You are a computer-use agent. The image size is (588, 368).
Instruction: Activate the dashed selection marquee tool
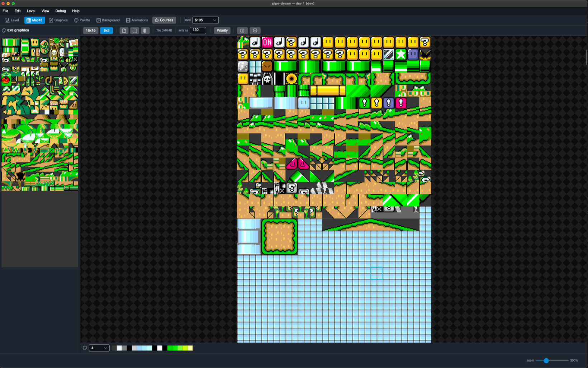click(x=134, y=30)
